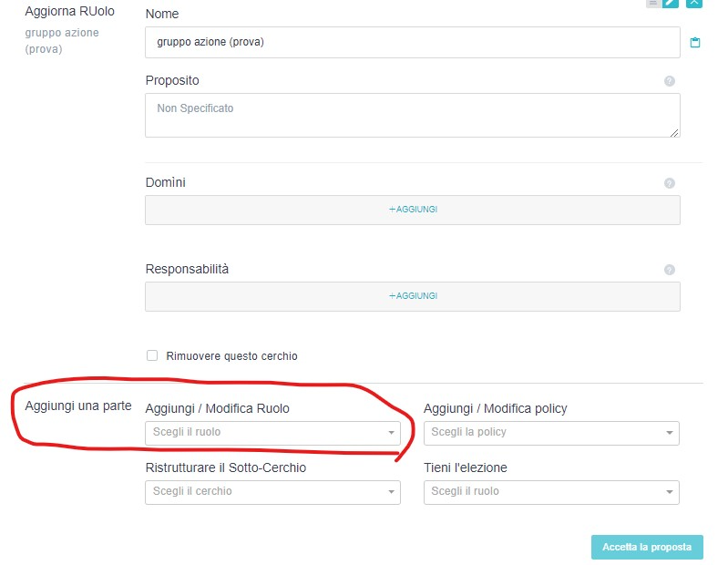Screen dimensions: 728x565
Task: Open the help icon for Proposito
Action: 670,81
